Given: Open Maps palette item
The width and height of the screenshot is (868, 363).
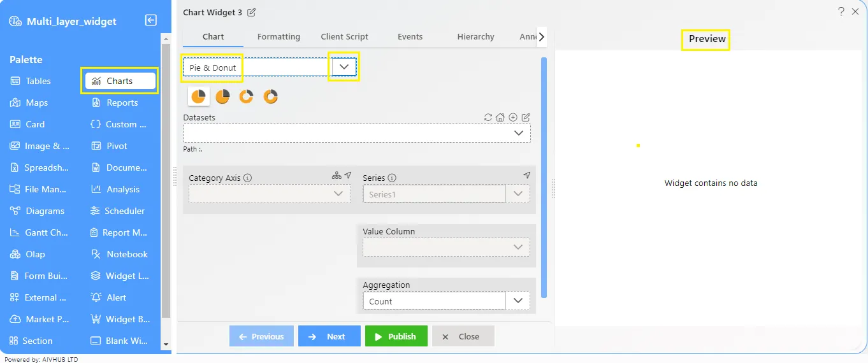Looking at the screenshot, I should point(29,103).
